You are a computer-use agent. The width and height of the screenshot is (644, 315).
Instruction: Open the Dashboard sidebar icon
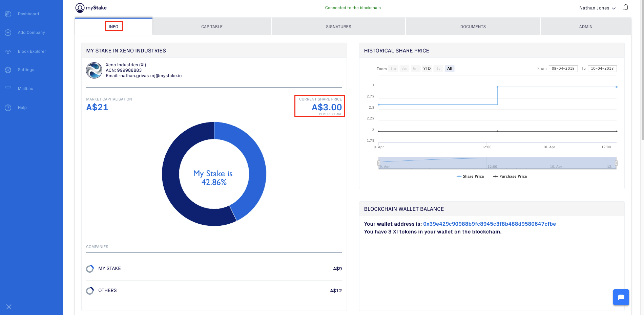[8, 14]
